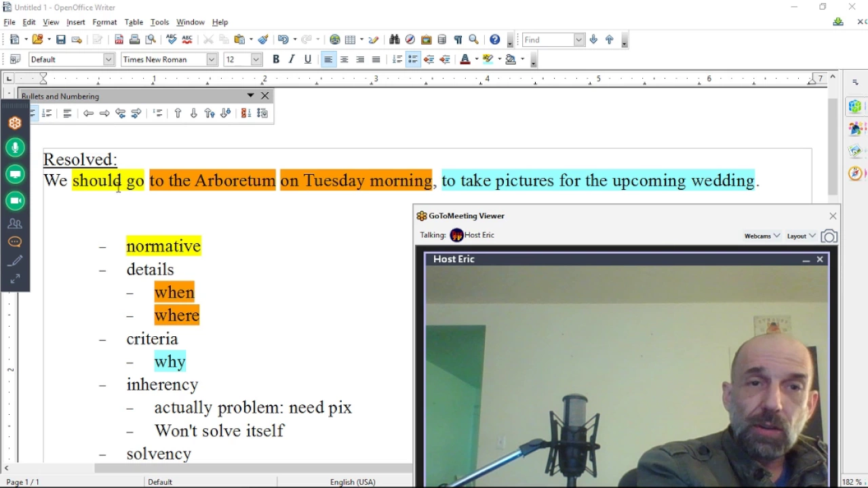The image size is (868, 488).
Task: Open the Times New Roman font dropdown
Action: coord(212,60)
